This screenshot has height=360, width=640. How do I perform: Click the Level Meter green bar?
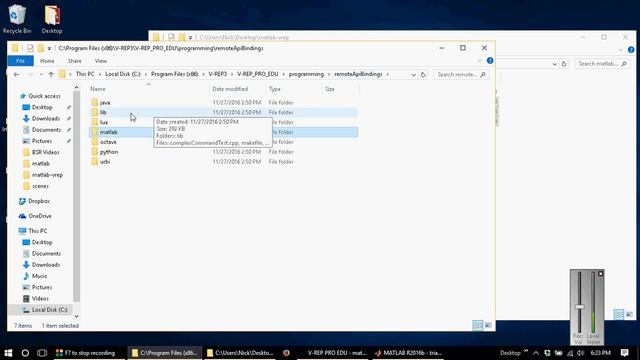coord(593,322)
